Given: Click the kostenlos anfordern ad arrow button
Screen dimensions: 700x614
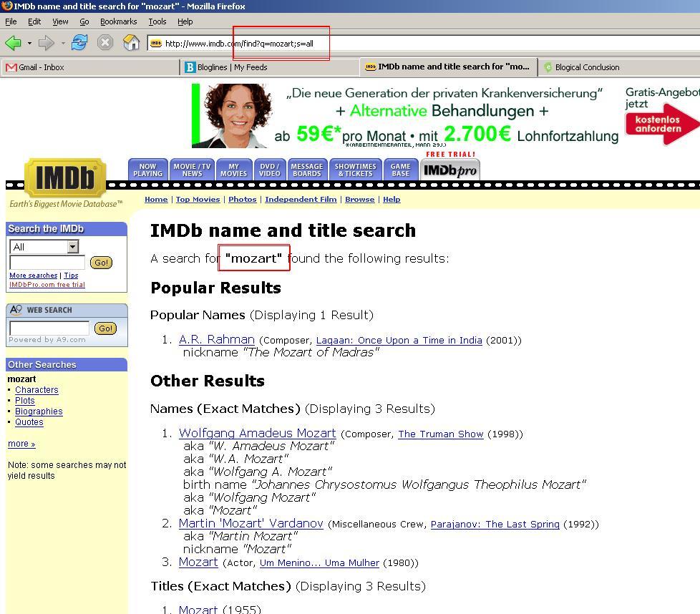Looking at the screenshot, I should coord(661,124).
